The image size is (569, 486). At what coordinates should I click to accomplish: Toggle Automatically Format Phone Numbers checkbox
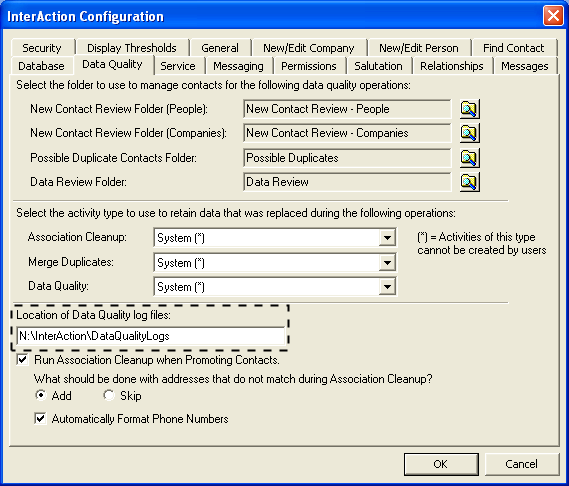tap(40, 418)
